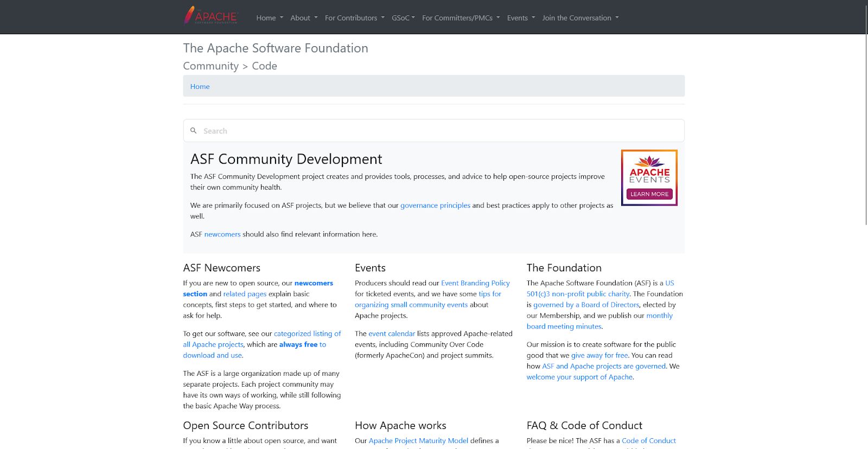This screenshot has width=868, height=449.
Task: Click the How Apache works heading
Action: 400,426
